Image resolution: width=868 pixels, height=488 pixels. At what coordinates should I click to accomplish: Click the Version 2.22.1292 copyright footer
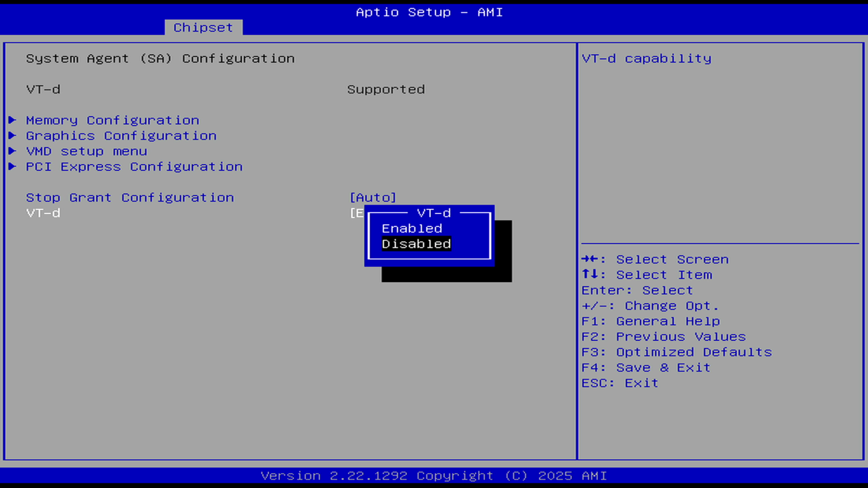(x=434, y=476)
